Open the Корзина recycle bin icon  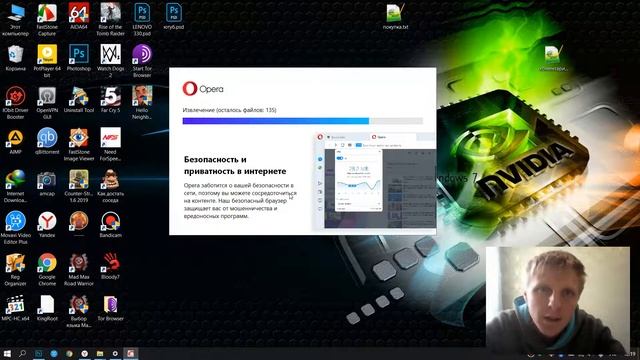pyautogui.click(x=15, y=58)
